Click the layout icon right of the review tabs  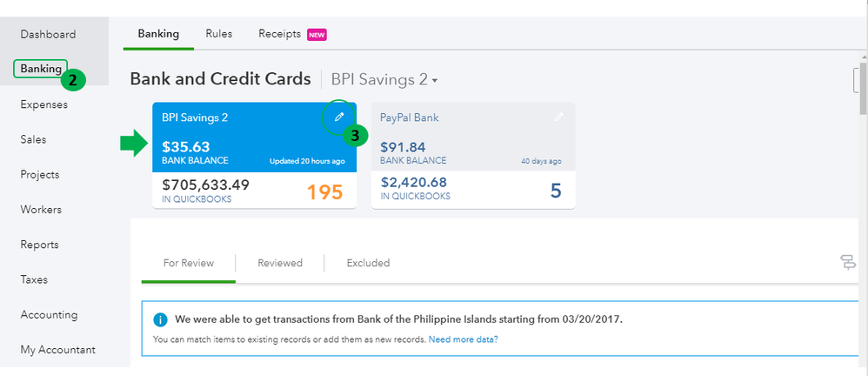point(847,262)
